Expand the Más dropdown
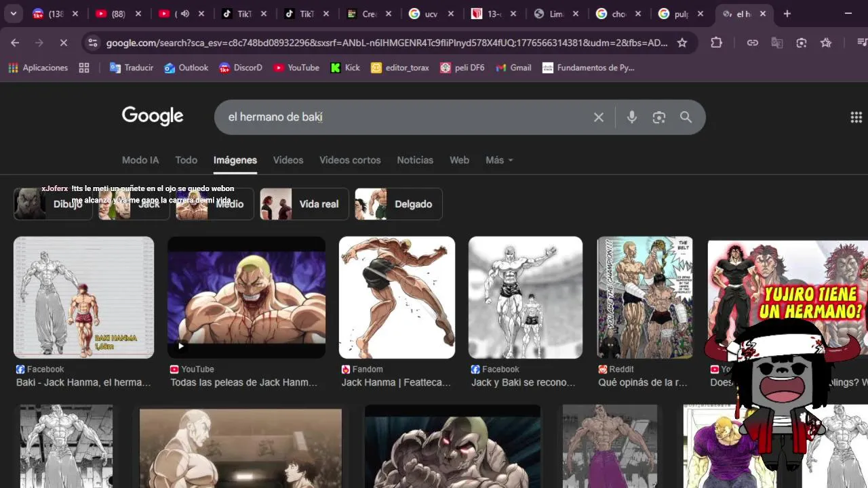Screen dimensions: 868x488 (499, 160)
